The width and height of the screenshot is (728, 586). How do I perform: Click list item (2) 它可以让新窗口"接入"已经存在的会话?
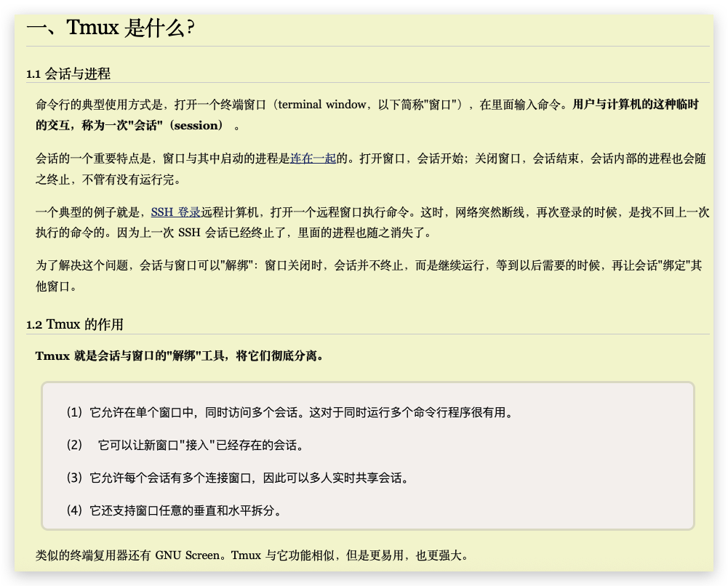(185, 445)
